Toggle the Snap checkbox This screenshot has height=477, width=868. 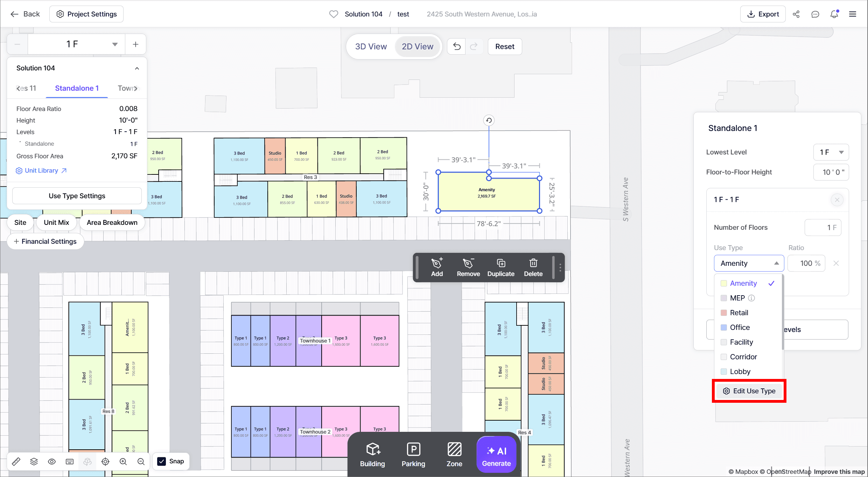click(161, 461)
